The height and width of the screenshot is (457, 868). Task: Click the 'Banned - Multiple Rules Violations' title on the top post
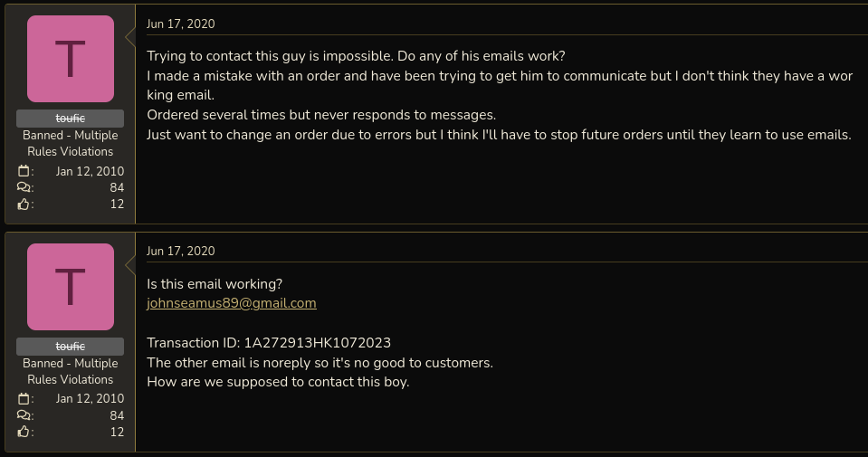70,143
